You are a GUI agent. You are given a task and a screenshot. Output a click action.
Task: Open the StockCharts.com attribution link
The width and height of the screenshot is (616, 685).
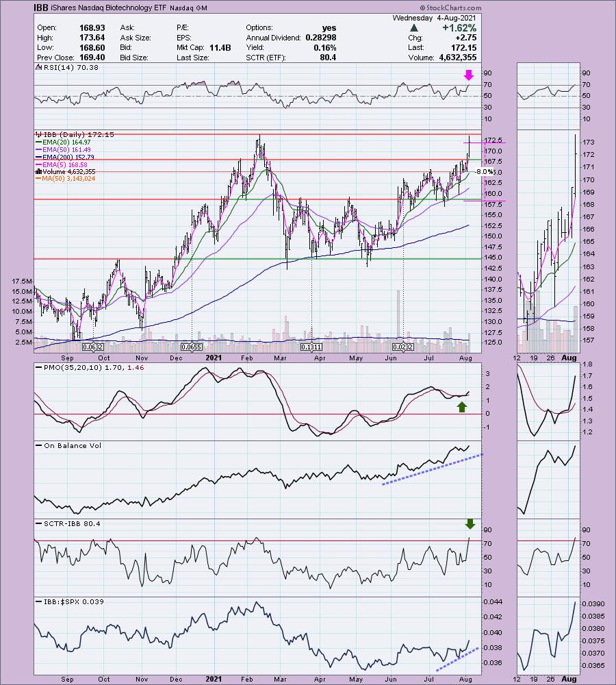(x=451, y=8)
